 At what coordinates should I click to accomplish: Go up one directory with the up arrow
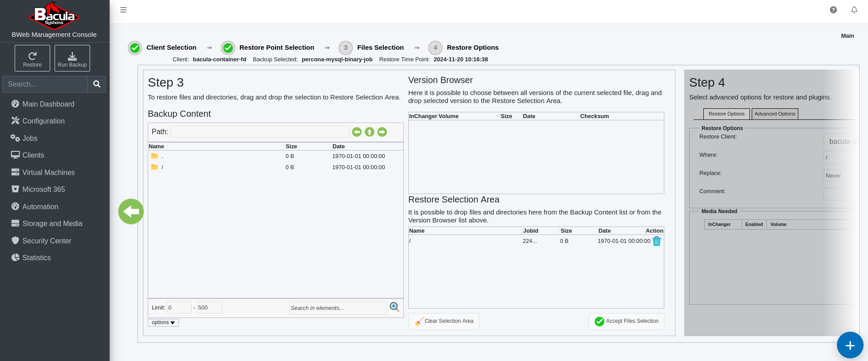coord(370,132)
